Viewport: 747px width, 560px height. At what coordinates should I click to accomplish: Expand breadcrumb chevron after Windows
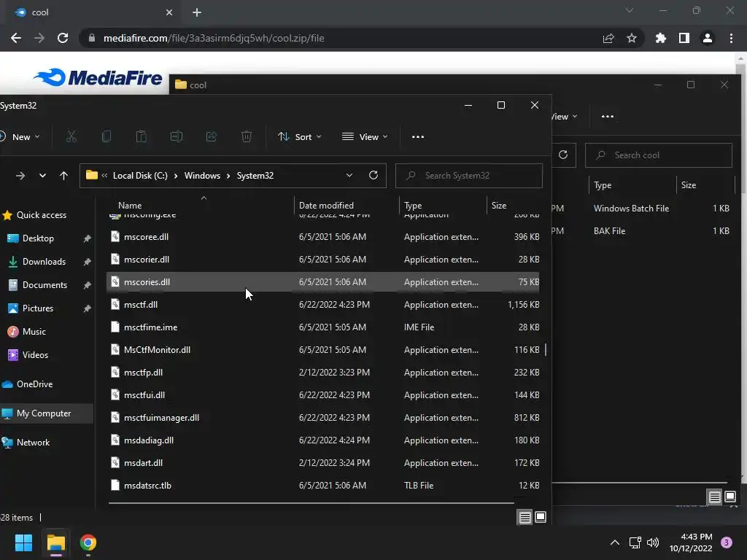[228, 176]
